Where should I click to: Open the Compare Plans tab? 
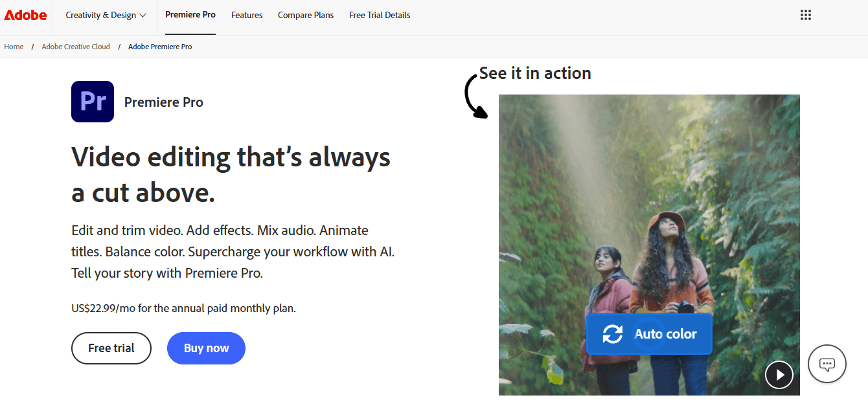pos(305,14)
